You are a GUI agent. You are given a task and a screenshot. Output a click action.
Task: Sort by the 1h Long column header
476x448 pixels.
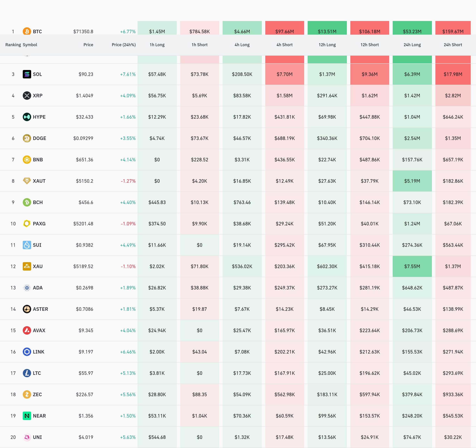[157, 45]
